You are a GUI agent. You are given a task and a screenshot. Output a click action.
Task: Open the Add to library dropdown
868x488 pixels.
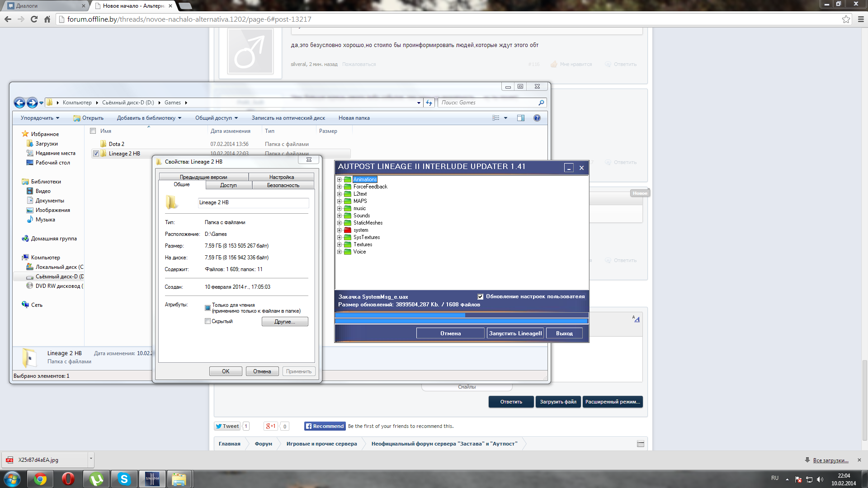[x=149, y=118]
